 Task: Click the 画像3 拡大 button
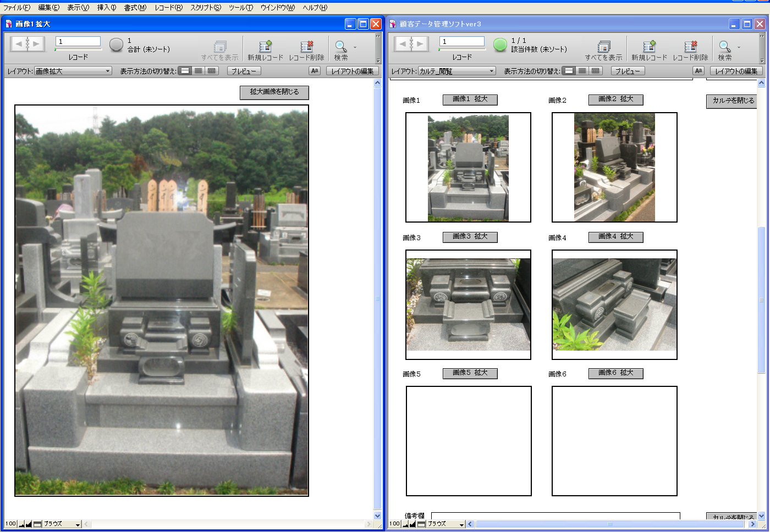tap(470, 236)
